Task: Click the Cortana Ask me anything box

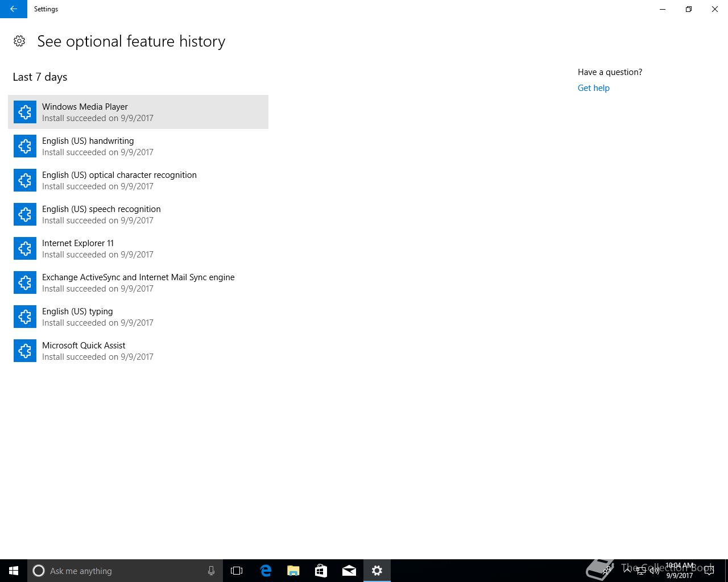Action: [125, 571]
